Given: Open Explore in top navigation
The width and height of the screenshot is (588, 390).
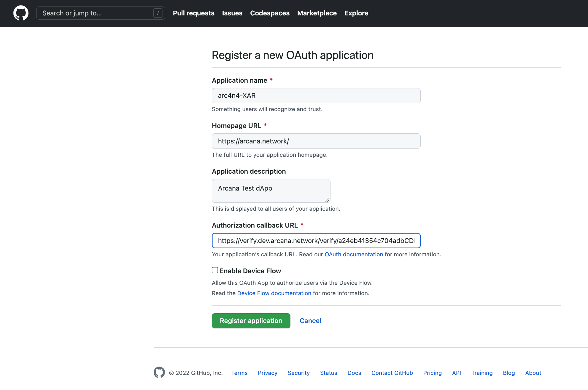Looking at the screenshot, I should click(x=356, y=13).
